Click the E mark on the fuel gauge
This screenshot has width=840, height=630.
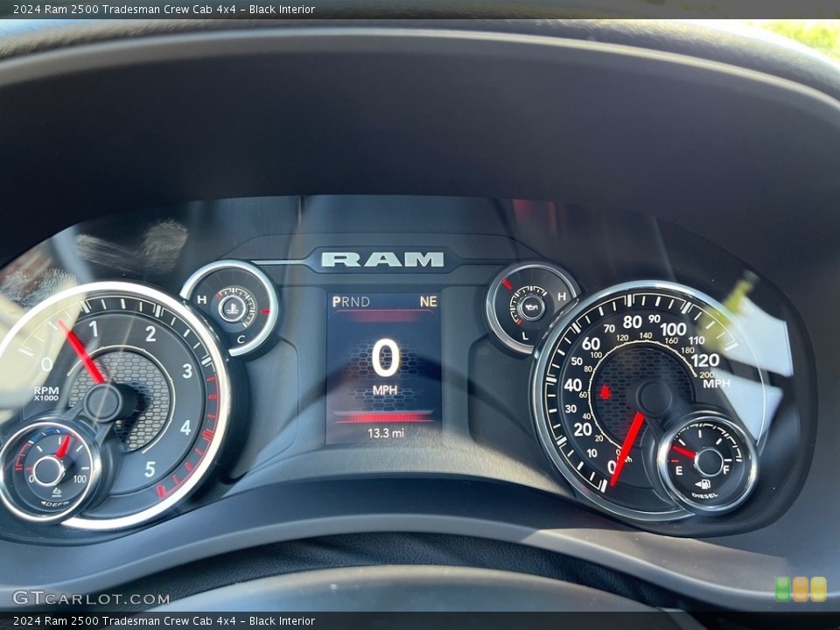pos(679,471)
